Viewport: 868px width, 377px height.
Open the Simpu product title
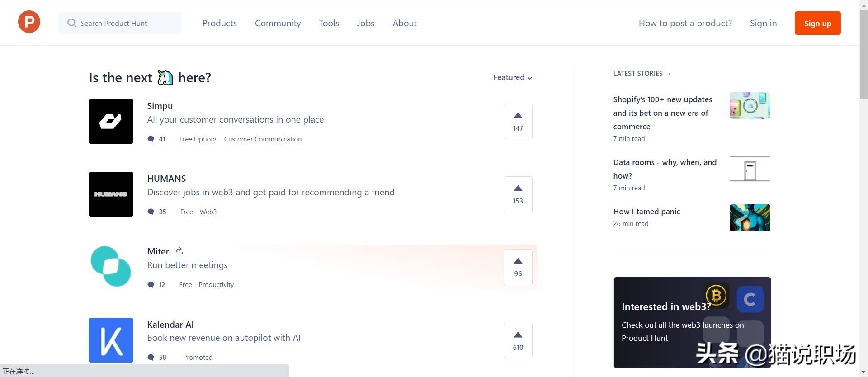tap(160, 106)
